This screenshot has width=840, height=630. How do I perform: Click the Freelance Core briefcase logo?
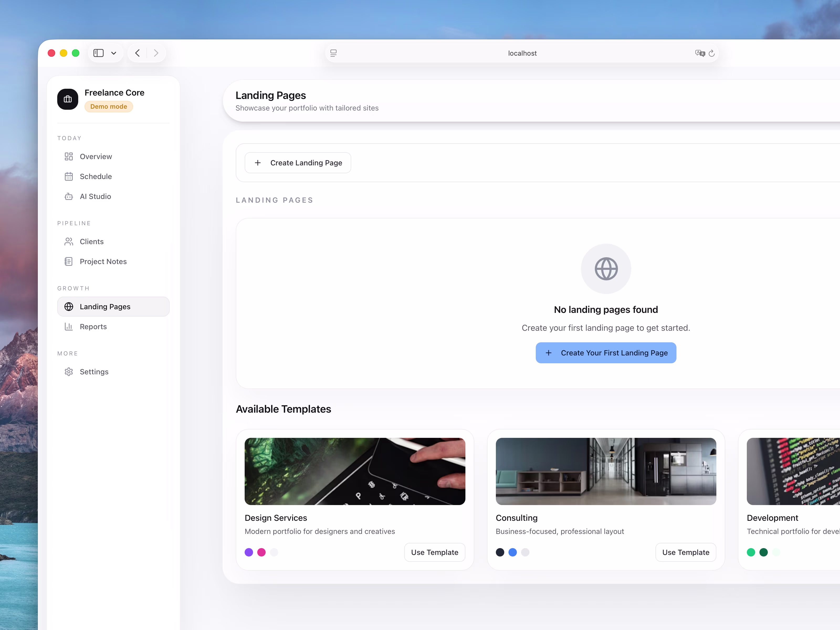pyautogui.click(x=68, y=99)
